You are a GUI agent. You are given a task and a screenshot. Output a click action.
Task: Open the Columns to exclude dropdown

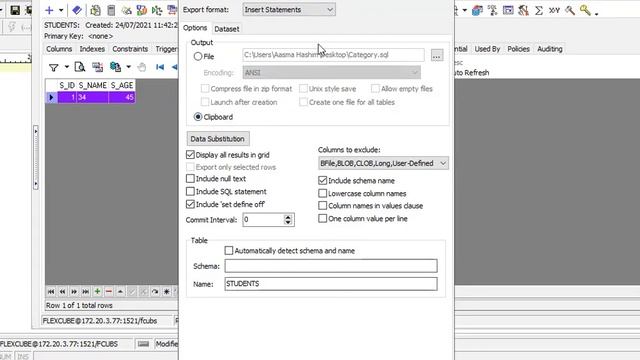(x=383, y=163)
